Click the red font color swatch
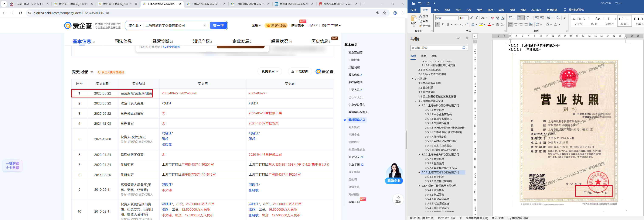Viewport: 644px width, 220px height. 489,24
